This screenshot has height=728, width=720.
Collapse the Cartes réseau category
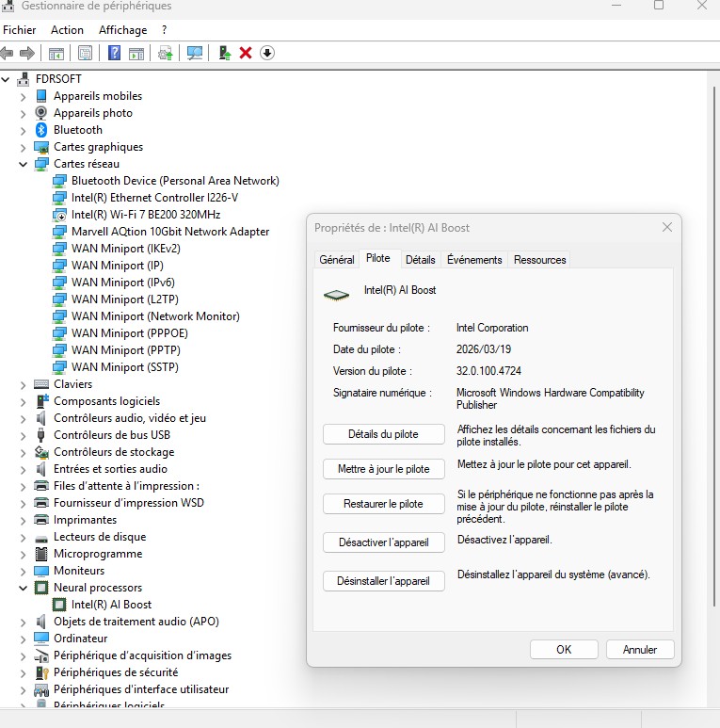pos(24,164)
